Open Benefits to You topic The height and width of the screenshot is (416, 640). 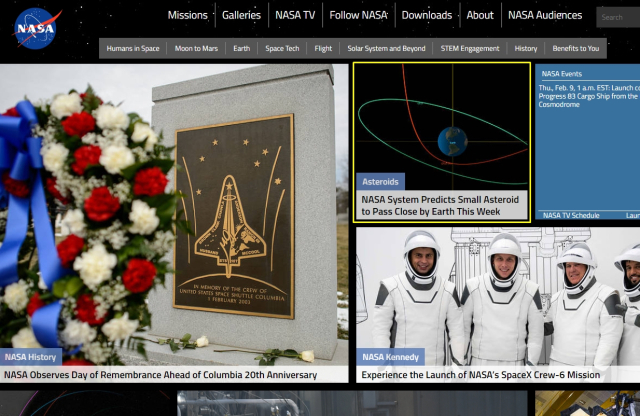(576, 48)
